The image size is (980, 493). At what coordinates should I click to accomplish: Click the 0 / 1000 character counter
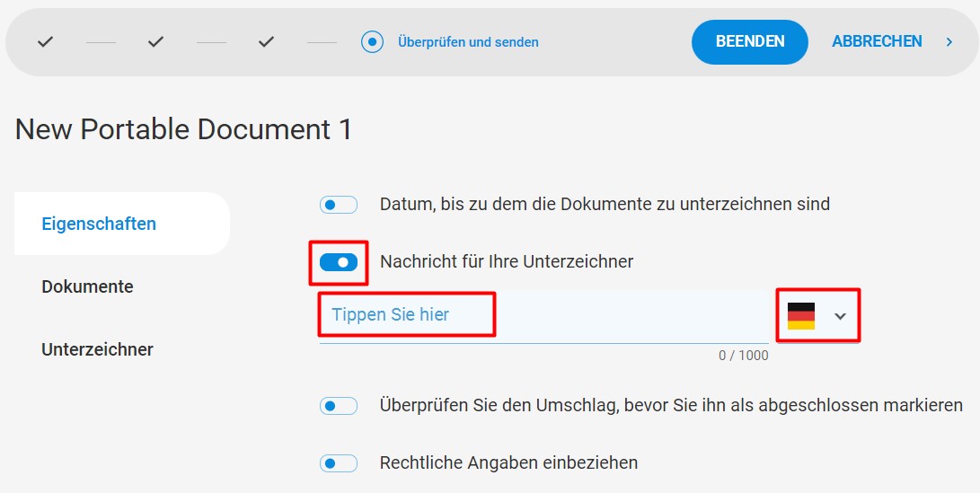pos(743,356)
